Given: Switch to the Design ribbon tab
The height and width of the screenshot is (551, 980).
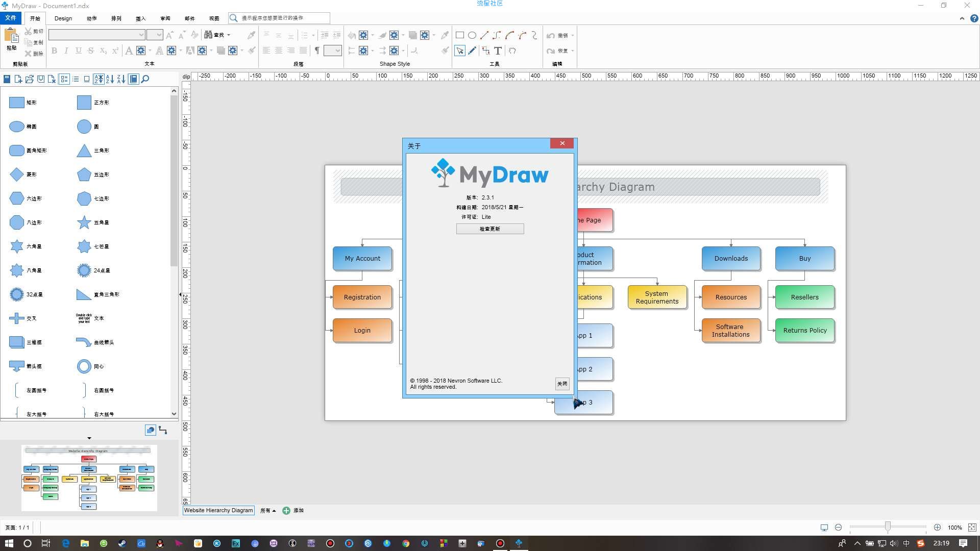Looking at the screenshot, I should point(63,18).
